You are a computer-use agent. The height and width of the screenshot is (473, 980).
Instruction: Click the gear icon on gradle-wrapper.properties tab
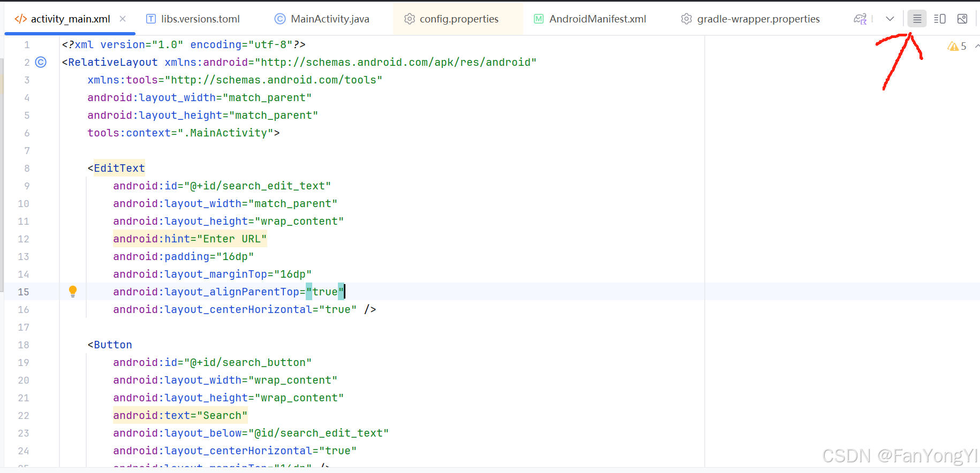pos(687,19)
